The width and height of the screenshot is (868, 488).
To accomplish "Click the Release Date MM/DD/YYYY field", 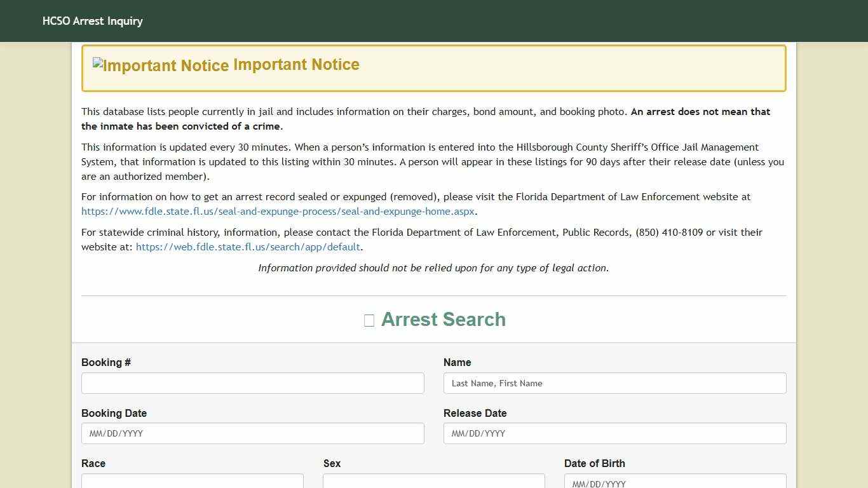I will [x=614, y=433].
